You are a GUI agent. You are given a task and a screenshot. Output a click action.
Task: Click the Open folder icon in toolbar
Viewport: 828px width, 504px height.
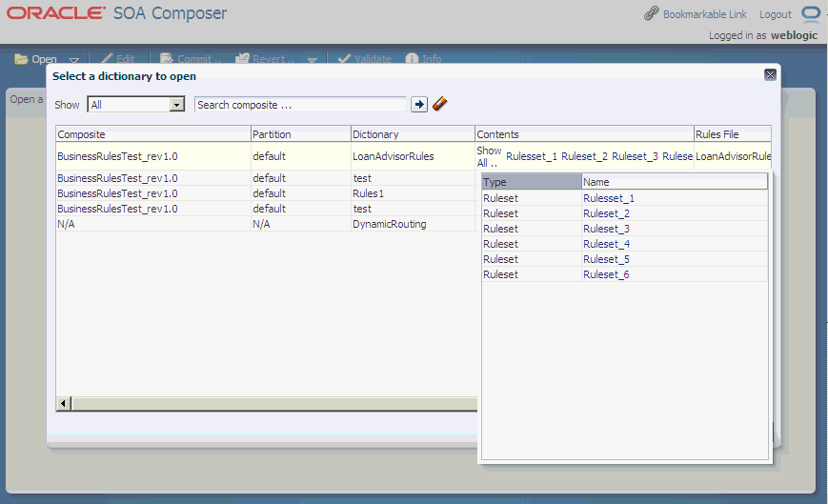pyautogui.click(x=21, y=58)
